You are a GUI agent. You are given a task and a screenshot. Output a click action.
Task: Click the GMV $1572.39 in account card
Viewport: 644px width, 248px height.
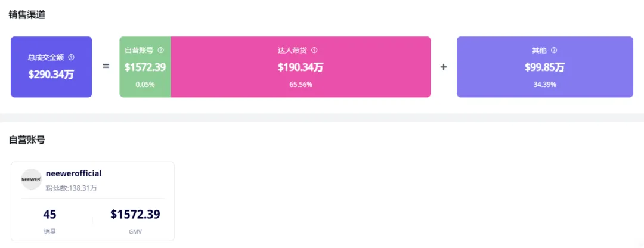(135, 215)
